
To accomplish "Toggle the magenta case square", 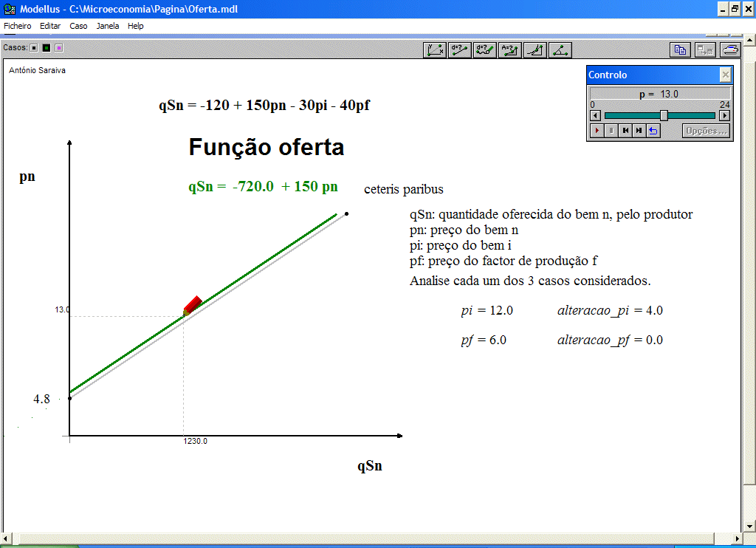I will (x=58, y=48).
